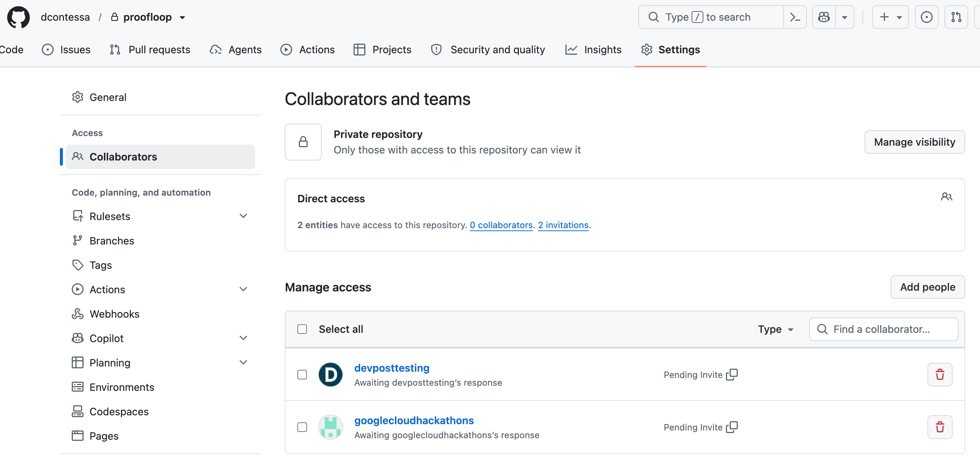This screenshot has width=980, height=463.
Task: Open the Type filter dropdown
Action: (776, 329)
